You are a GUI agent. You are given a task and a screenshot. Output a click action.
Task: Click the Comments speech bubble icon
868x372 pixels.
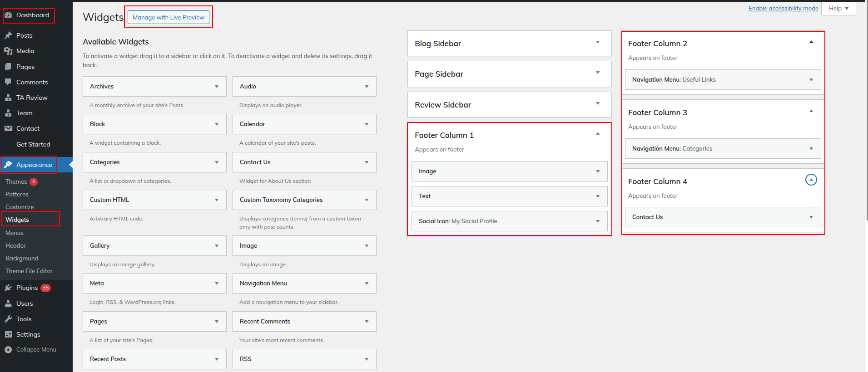coord(8,82)
